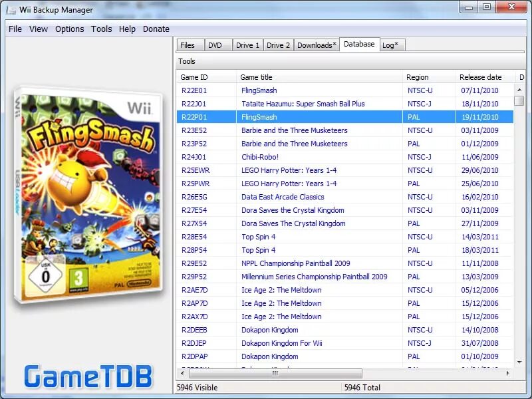Viewport: 532px width, 399px height.
Task: Select row R23P52 in the list
Action: 344,144
